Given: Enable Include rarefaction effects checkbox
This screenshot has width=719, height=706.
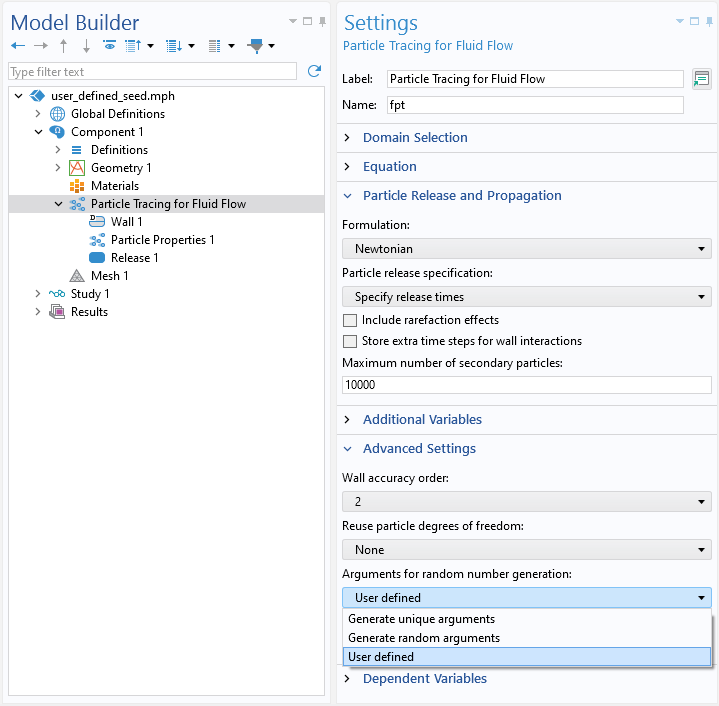Looking at the screenshot, I should (350, 320).
